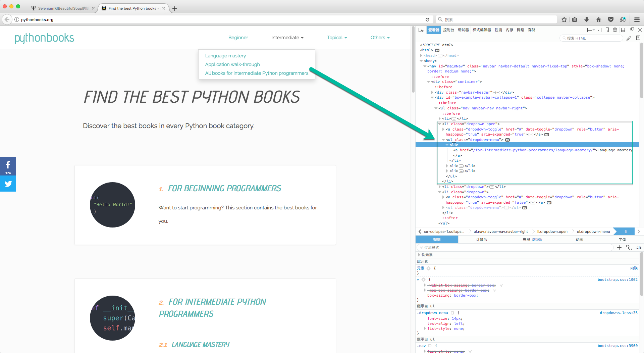Open Language mastery dropdown link
The image size is (644, 353).
point(225,56)
